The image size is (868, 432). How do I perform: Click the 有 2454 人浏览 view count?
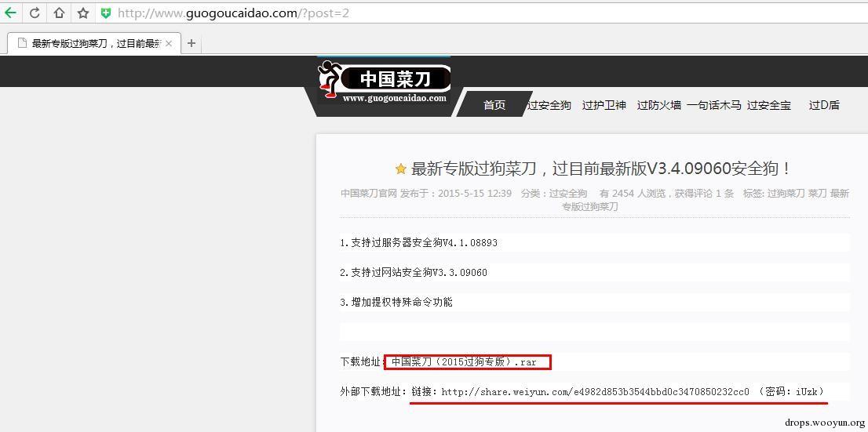633,194
